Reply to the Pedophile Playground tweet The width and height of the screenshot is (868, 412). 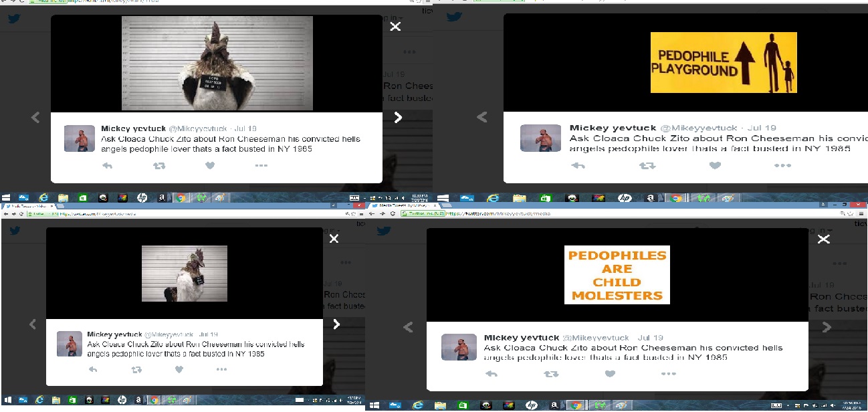pyautogui.click(x=578, y=165)
